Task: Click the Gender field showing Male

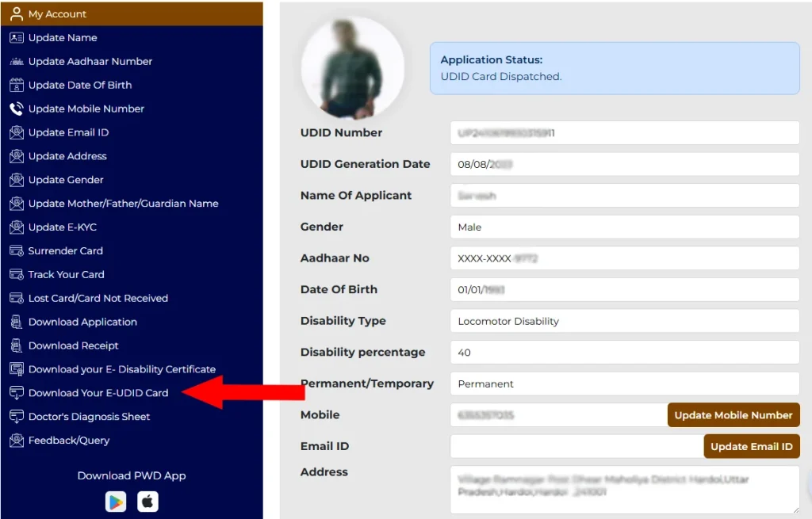Action: coord(625,227)
